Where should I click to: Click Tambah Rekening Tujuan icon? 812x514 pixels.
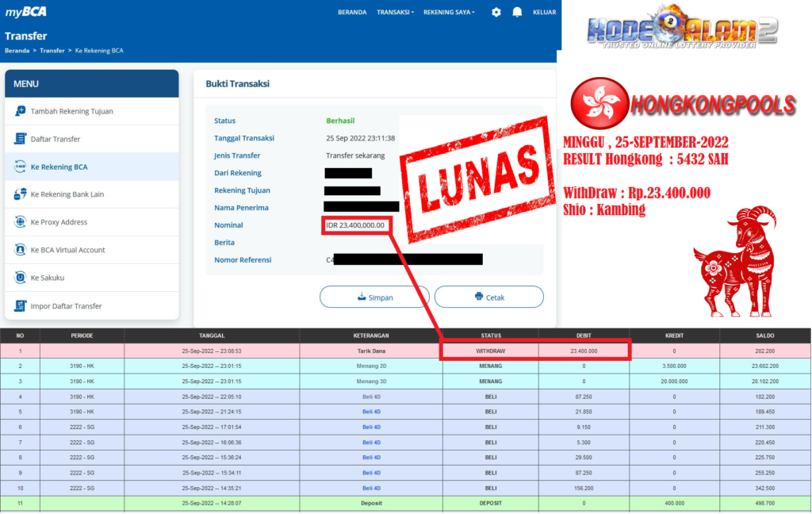point(20,111)
